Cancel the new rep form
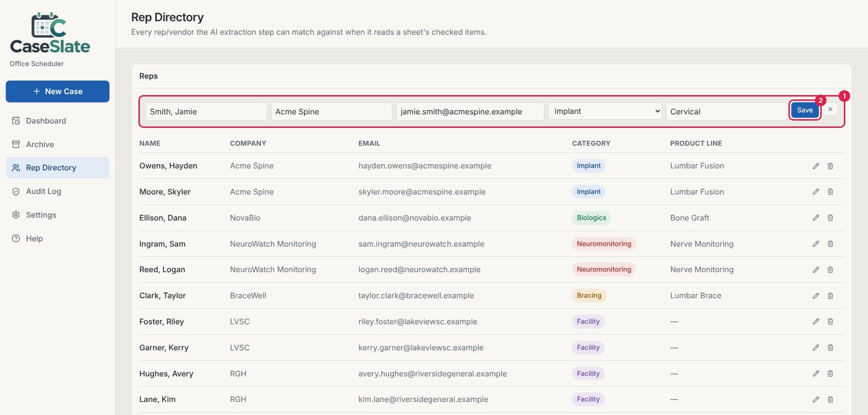Image resolution: width=868 pixels, height=415 pixels. click(830, 110)
